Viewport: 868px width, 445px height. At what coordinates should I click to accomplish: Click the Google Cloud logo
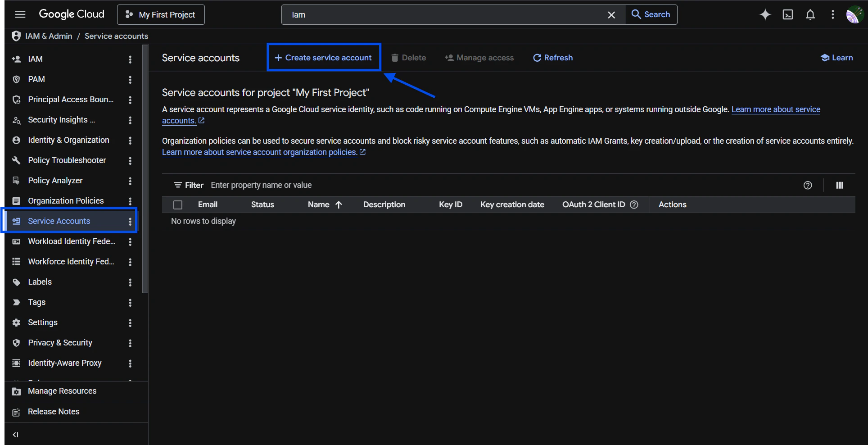tap(72, 14)
